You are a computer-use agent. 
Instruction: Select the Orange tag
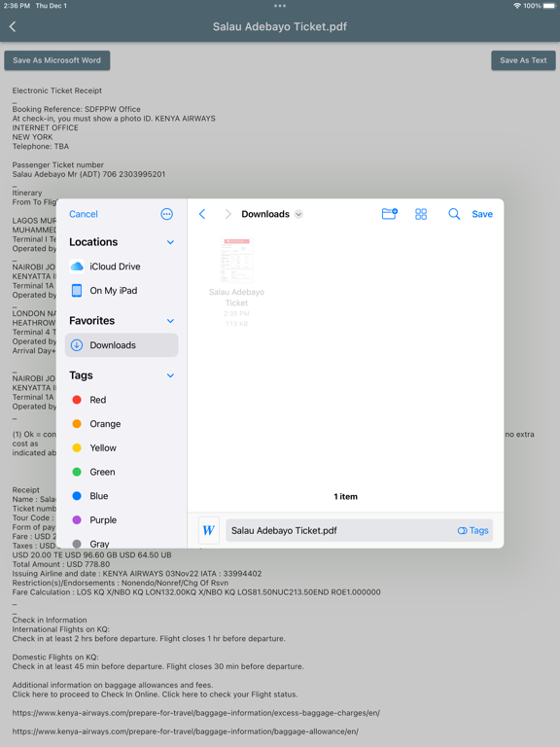point(122,424)
